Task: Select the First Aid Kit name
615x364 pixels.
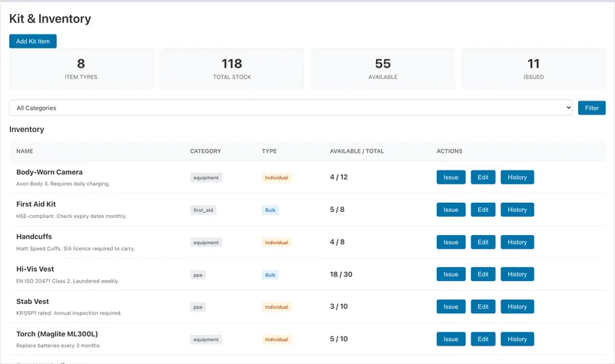Action: (36, 204)
